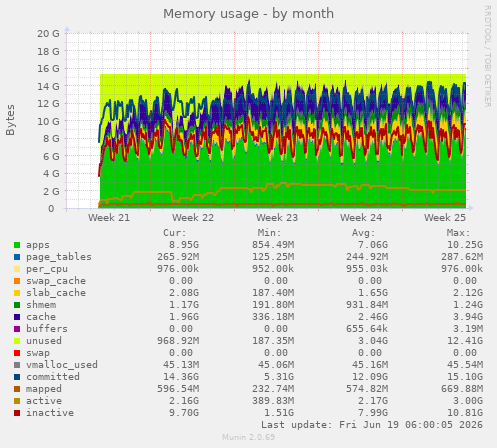Click apps max value 10.25G
Image resolution: width=497 pixels, height=448 pixels.
[x=465, y=245]
